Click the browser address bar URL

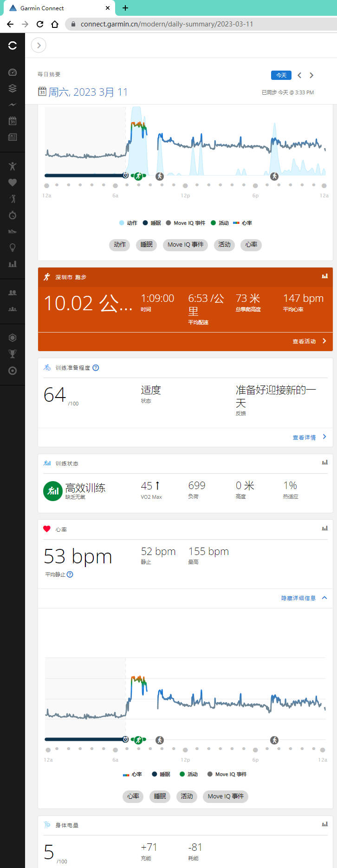coord(167,24)
